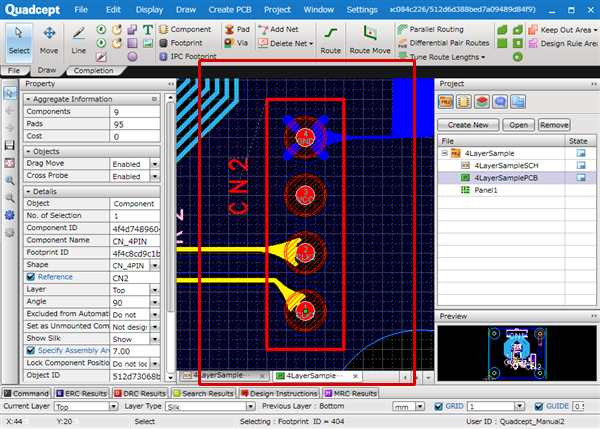Viewport: 600px width, 429px height.
Task: Choose the purple polygon shape tool
Action: [x=132, y=29]
